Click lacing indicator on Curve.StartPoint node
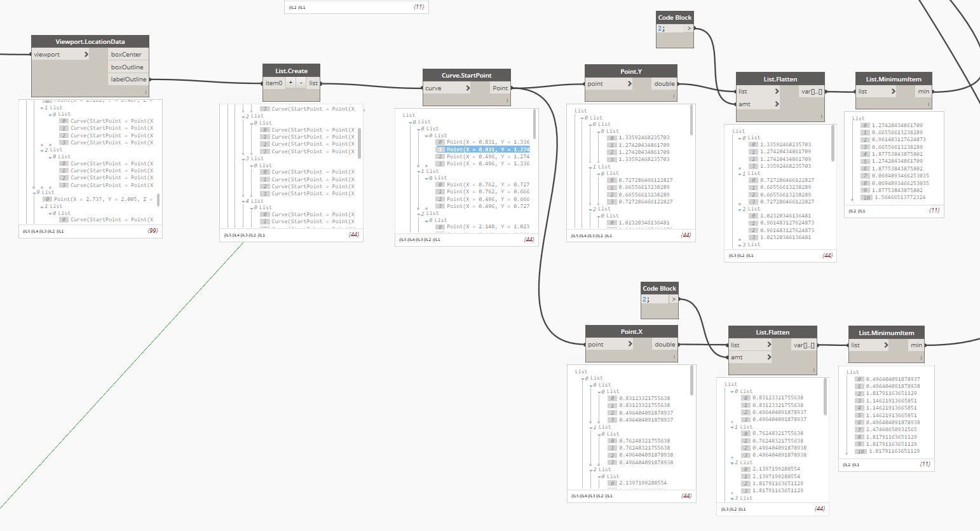Viewport: 980px width, 531px height. [x=507, y=101]
